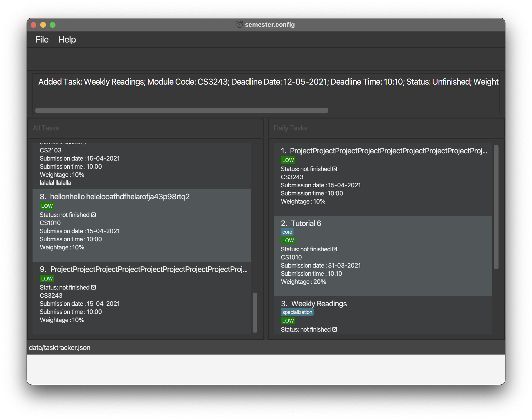Image resolution: width=532 pixels, height=420 pixels.
Task: Click the not-finished status icon on task 8
Action: tap(94, 215)
